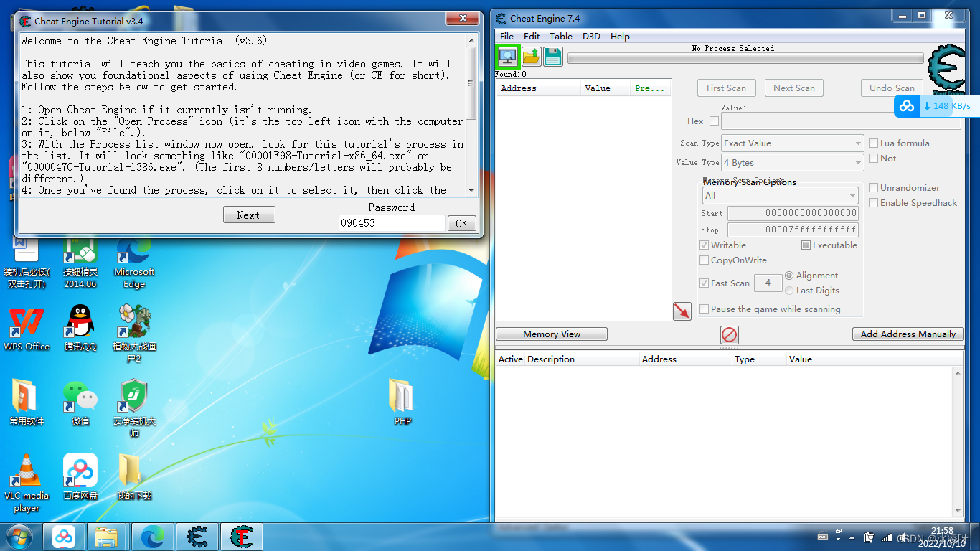The height and width of the screenshot is (551, 980).
Task: Open the WPS Office desktop shortcut
Action: click(27, 328)
